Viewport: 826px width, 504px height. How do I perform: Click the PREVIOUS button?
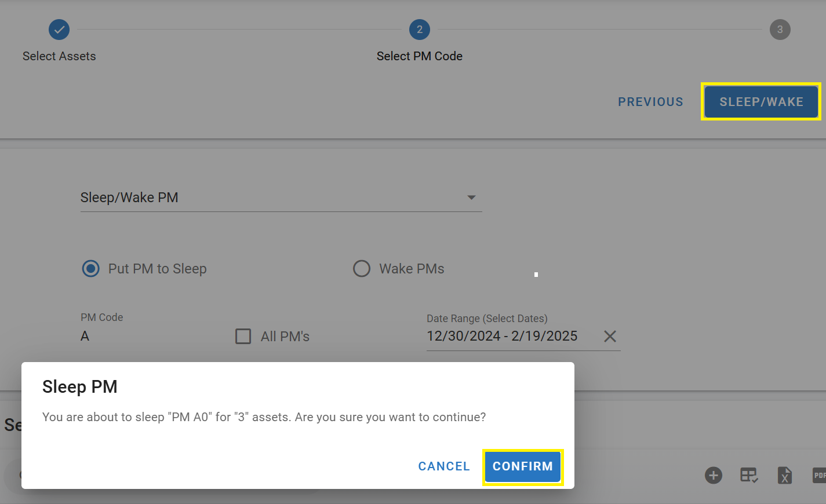point(650,102)
